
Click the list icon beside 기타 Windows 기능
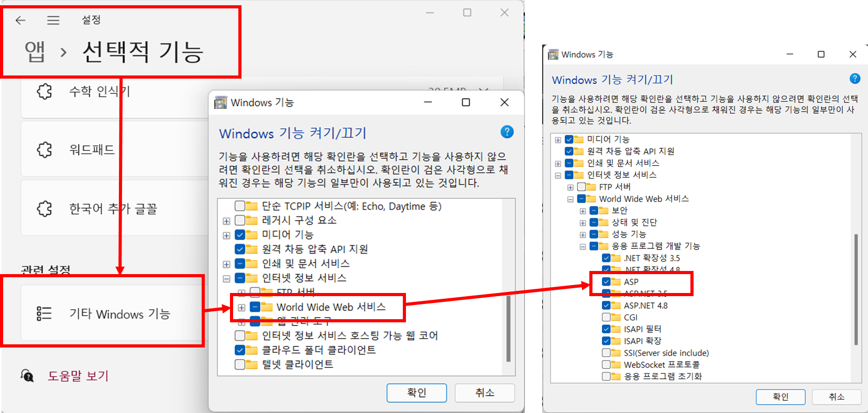[44, 313]
